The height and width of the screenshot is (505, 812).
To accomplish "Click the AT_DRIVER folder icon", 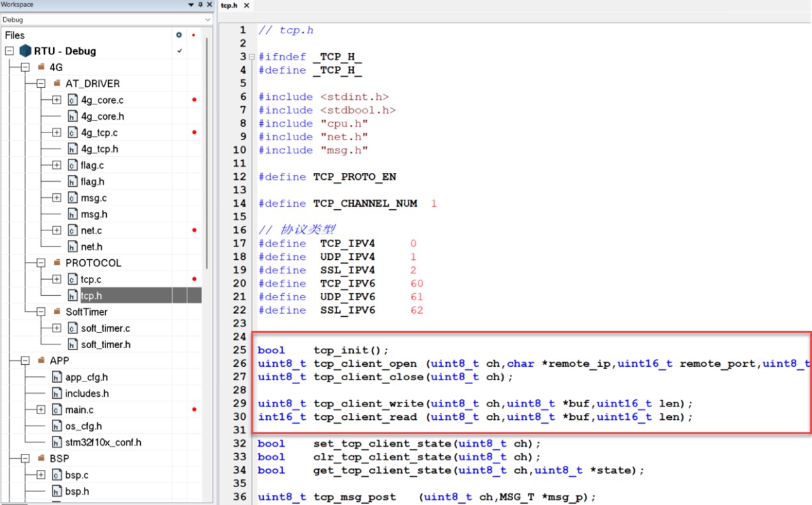I will click(x=57, y=84).
